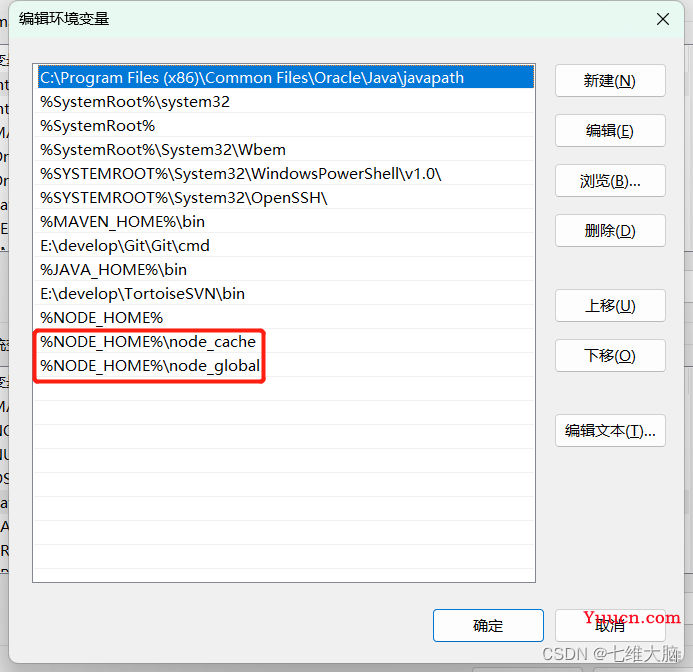Click the 删除(D) delete button
693x672 pixels.
[x=610, y=230]
